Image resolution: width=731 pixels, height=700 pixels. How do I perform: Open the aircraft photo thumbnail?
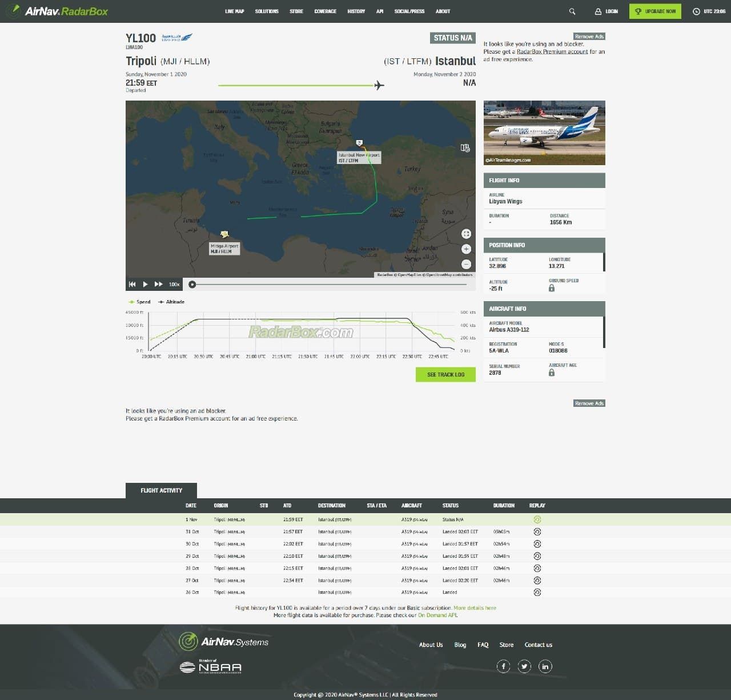click(x=544, y=133)
